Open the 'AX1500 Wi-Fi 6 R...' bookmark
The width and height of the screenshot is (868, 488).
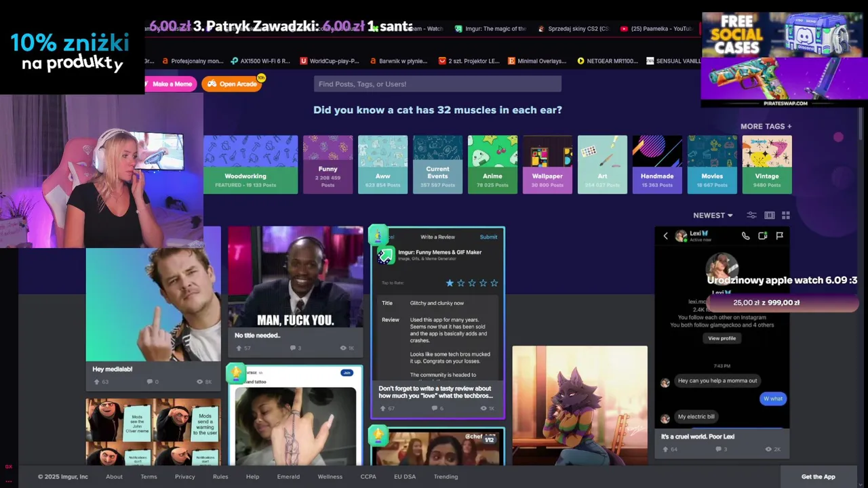tap(260, 61)
